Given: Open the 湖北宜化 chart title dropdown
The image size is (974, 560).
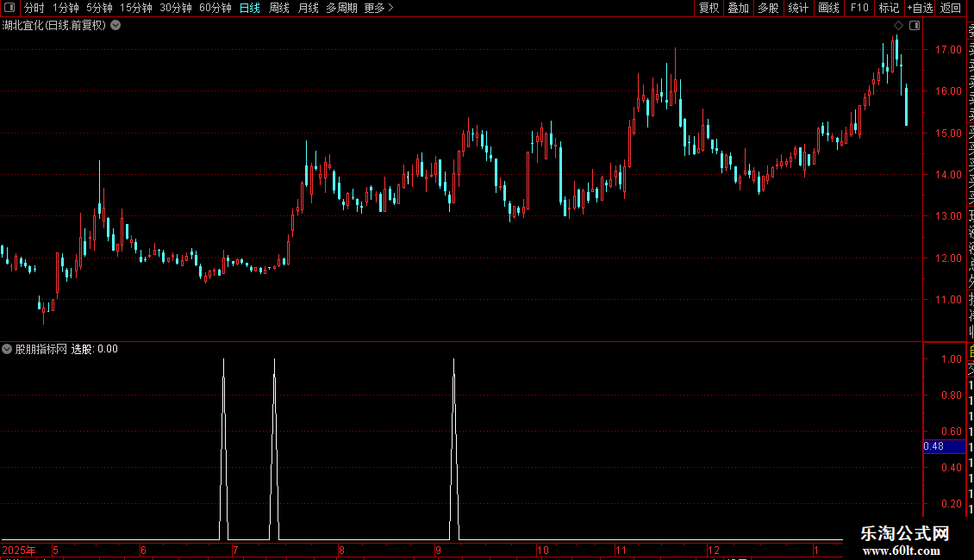Looking at the screenshot, I should pos(116,26).
